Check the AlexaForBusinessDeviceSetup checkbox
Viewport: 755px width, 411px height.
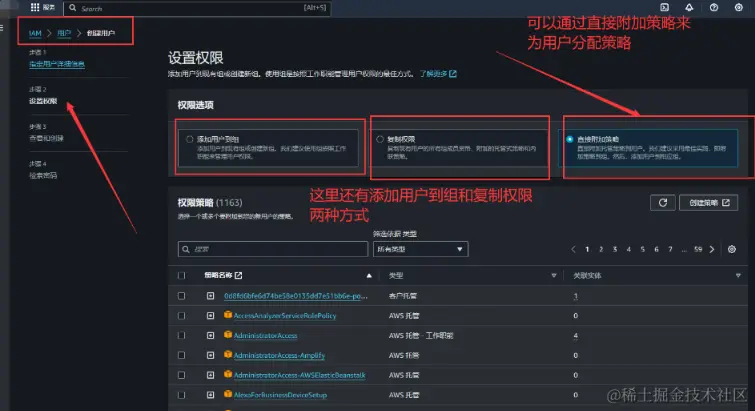182,395
